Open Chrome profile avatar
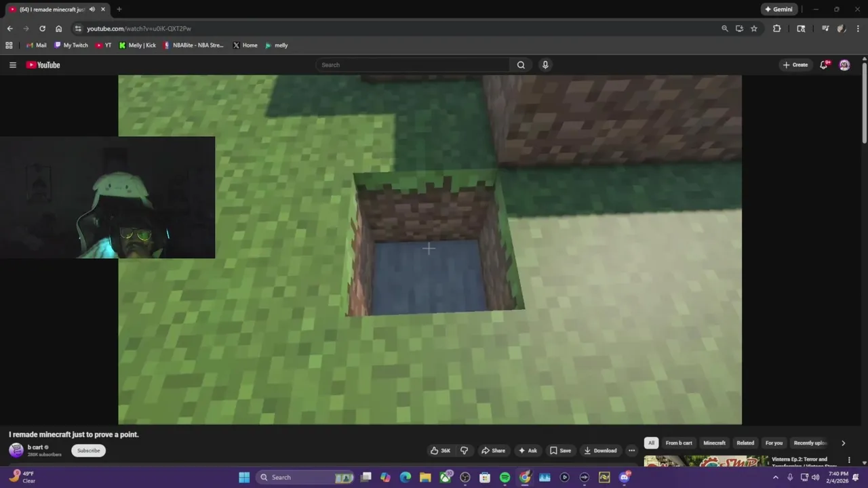The height and width of the screenshot is (488, 868). click(x=841, y=28)
